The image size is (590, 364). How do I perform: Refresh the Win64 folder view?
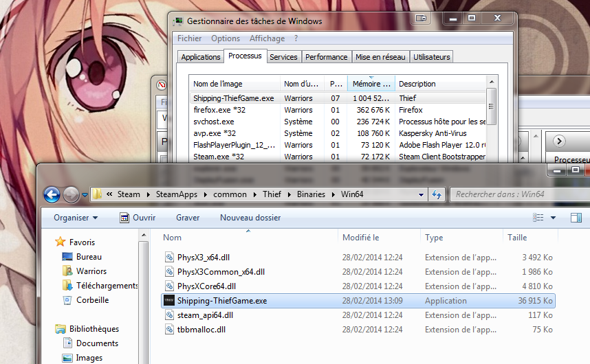[x=437, y=194]
